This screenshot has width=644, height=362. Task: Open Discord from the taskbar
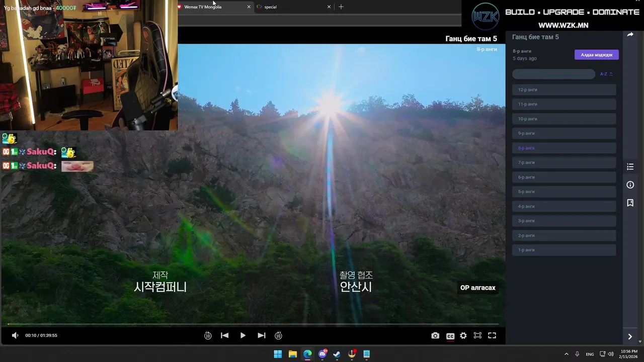click(323, 354)
